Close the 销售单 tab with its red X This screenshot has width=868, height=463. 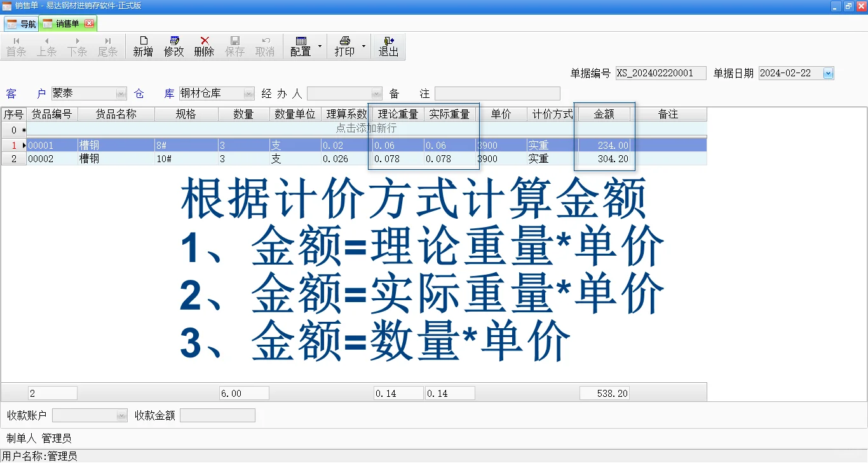[x=89, y=24]
